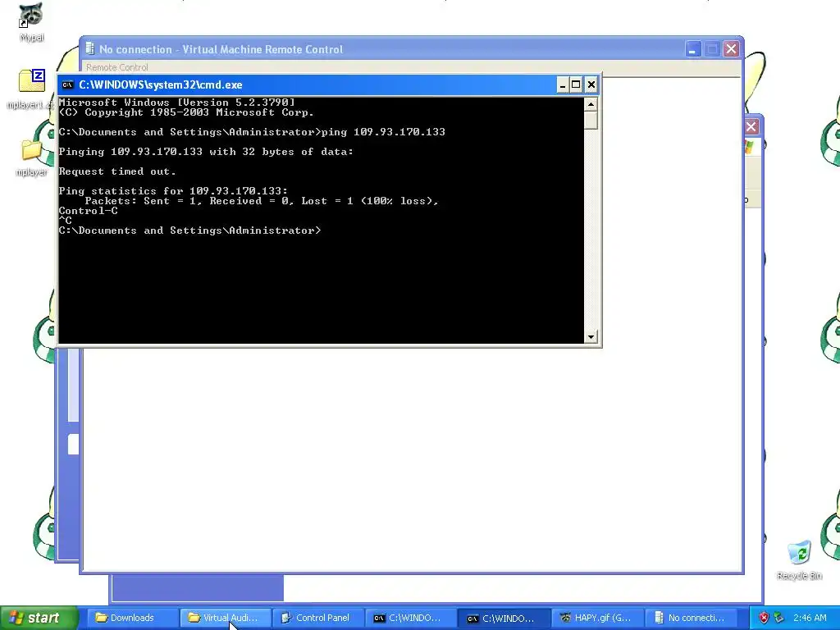
Task: Close the Virtual Machine Remote Control window
Action: [x=731, y=49]
